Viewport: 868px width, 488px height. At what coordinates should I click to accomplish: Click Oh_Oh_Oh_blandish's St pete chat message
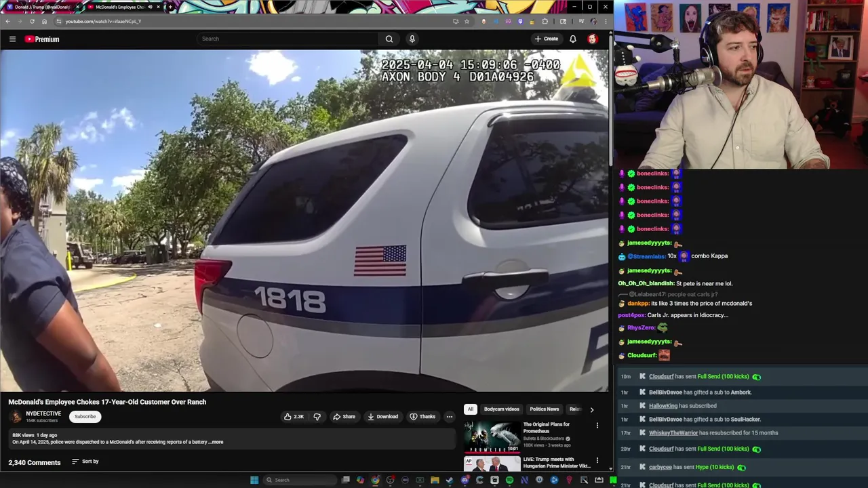675,283
